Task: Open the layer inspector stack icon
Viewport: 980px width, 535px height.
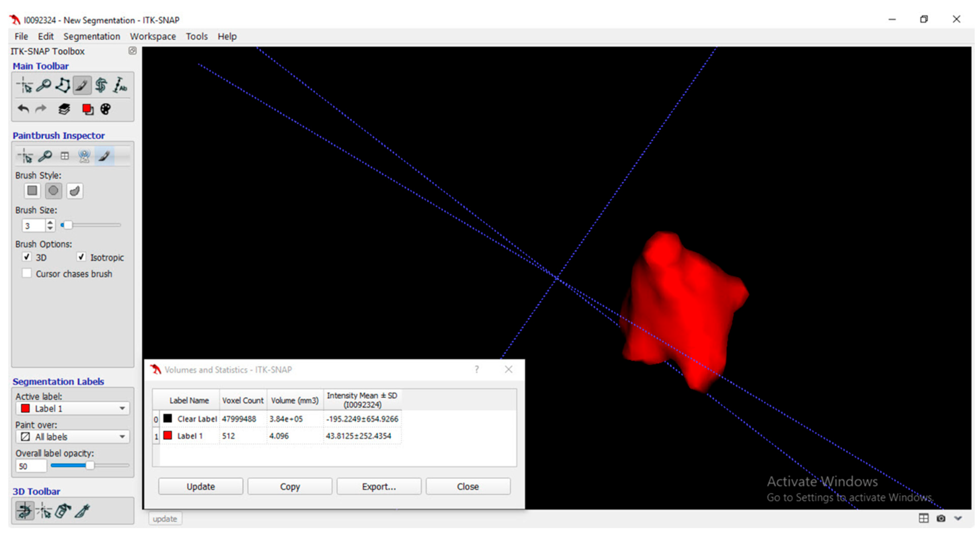Action: coord(64,109)
